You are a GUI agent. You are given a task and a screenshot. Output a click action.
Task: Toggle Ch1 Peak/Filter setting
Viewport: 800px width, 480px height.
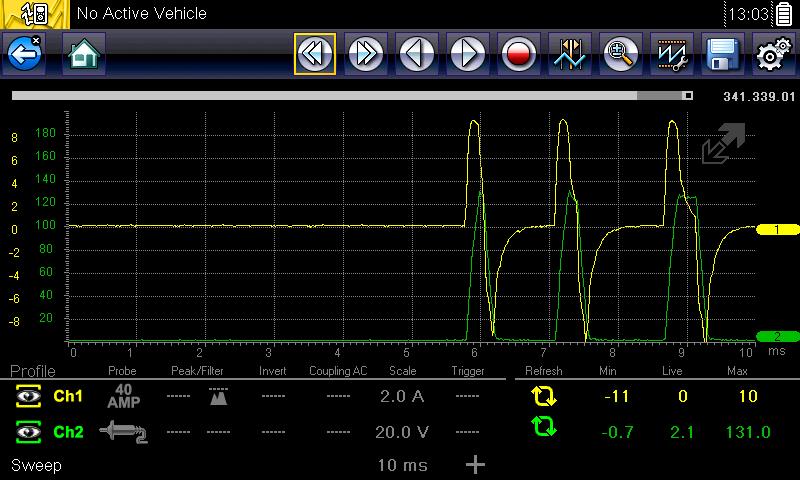(217, 397)
